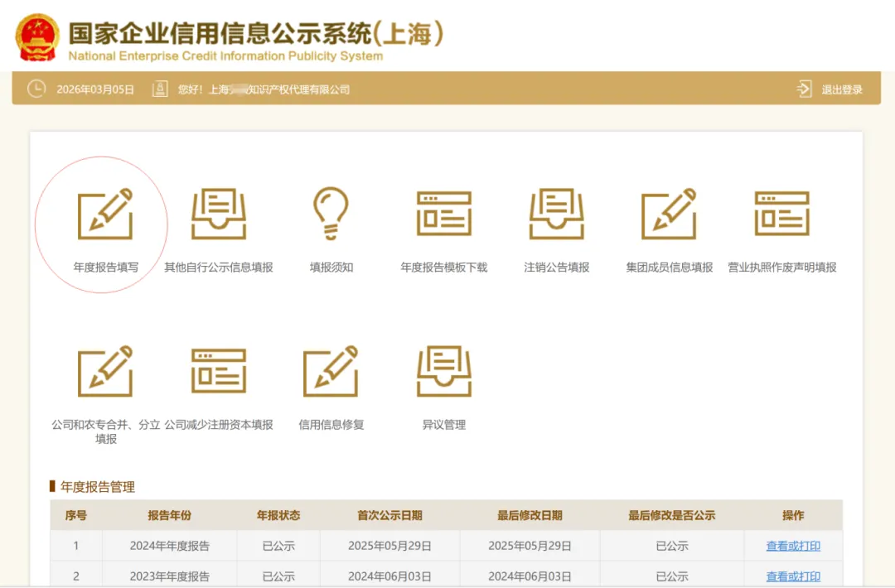Click the 填报须知 text label

click(331, 267)
